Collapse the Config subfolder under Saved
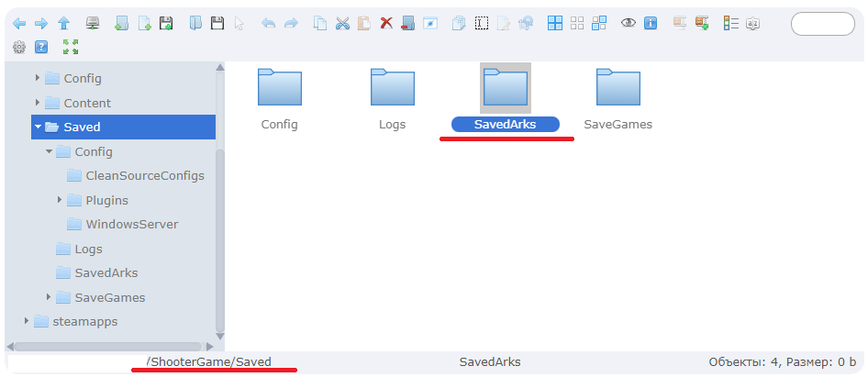 (x=49, y=151)
